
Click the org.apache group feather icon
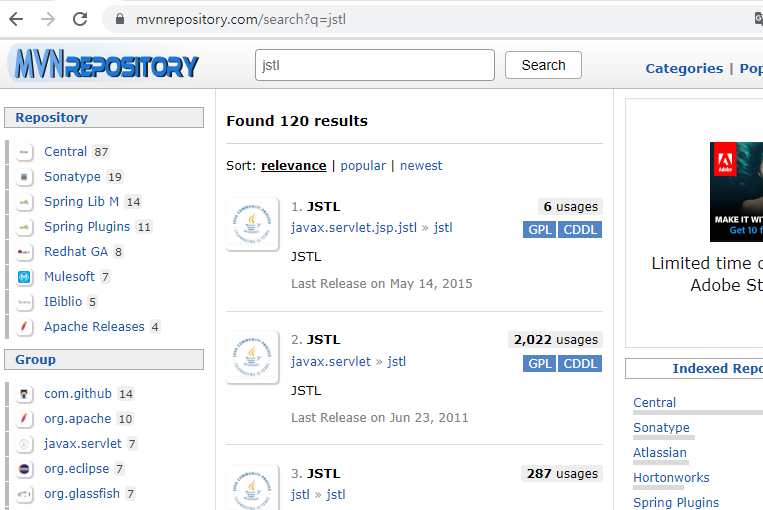(24, 419)
